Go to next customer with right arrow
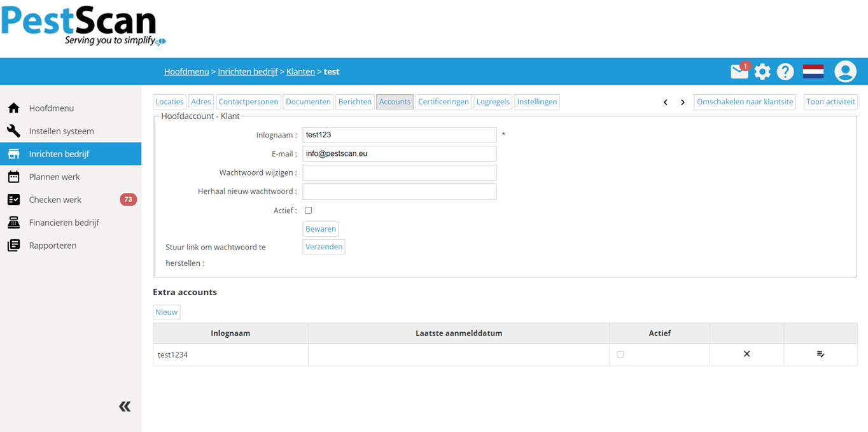This screenshot has height=432, width=868. (x=683, y=102)
